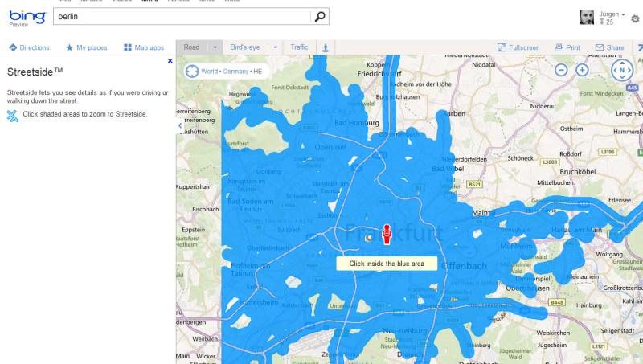Image resolution: width=643 pixels, height=364 pixels.
Task: Switch to Bird's eye view
Action: (245, 47)
